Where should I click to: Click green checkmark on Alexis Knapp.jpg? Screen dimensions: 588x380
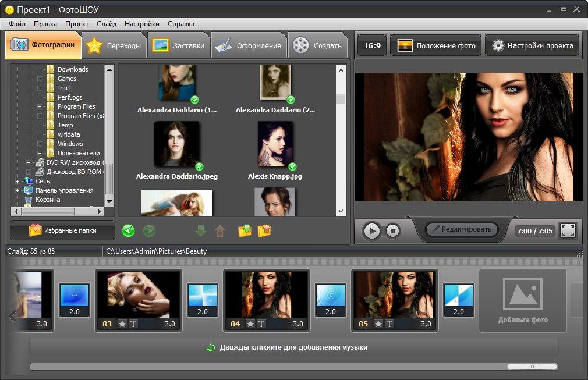(292, 166)
